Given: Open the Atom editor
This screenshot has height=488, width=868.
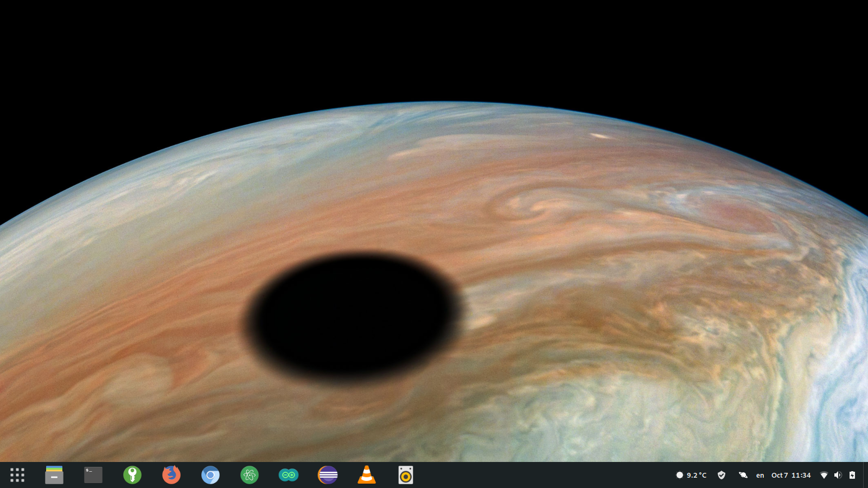Looking at the screenshot, I should pyautogui.click(x=250, y=475).
